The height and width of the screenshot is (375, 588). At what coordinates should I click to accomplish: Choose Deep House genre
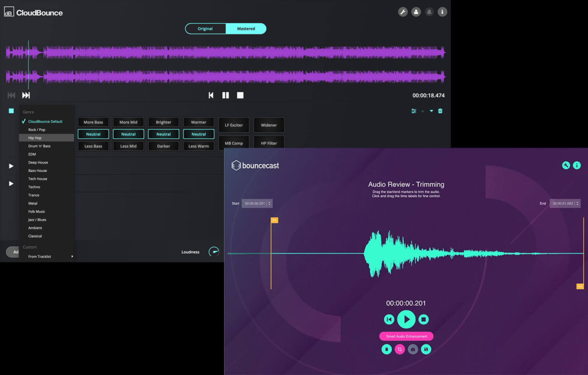click(47, 162)
